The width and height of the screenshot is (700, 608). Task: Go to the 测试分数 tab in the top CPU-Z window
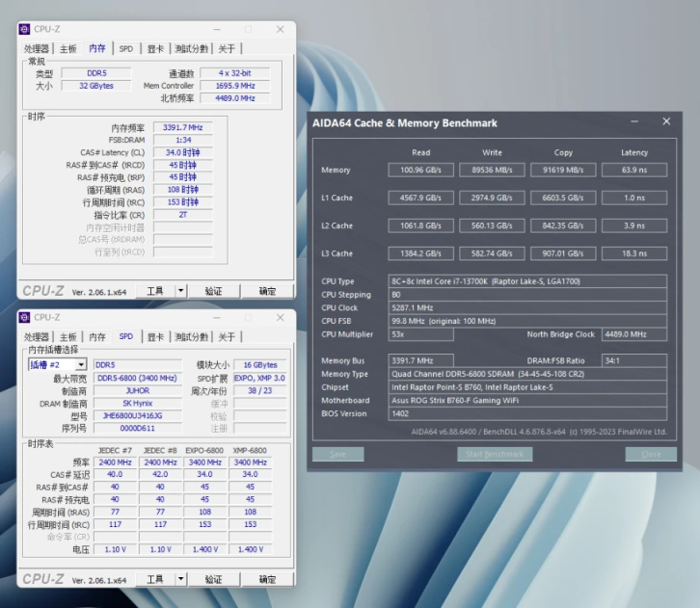tap(191, 49)
